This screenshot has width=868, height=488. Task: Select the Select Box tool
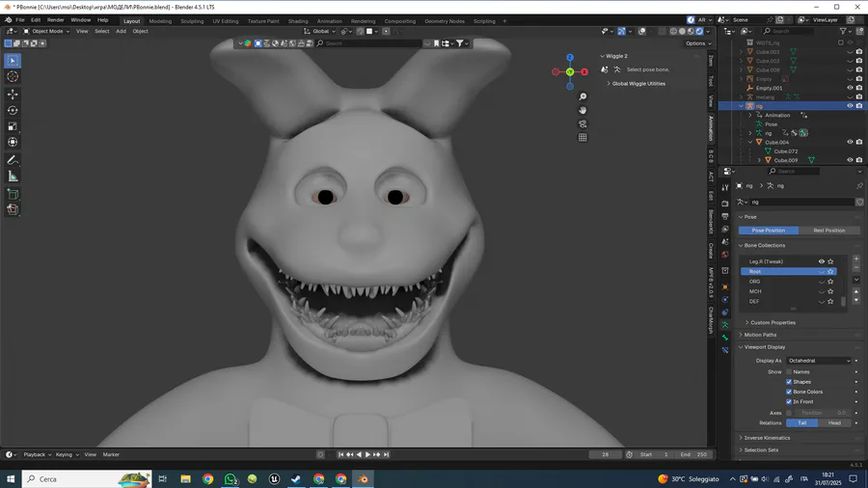click(13, 61)
